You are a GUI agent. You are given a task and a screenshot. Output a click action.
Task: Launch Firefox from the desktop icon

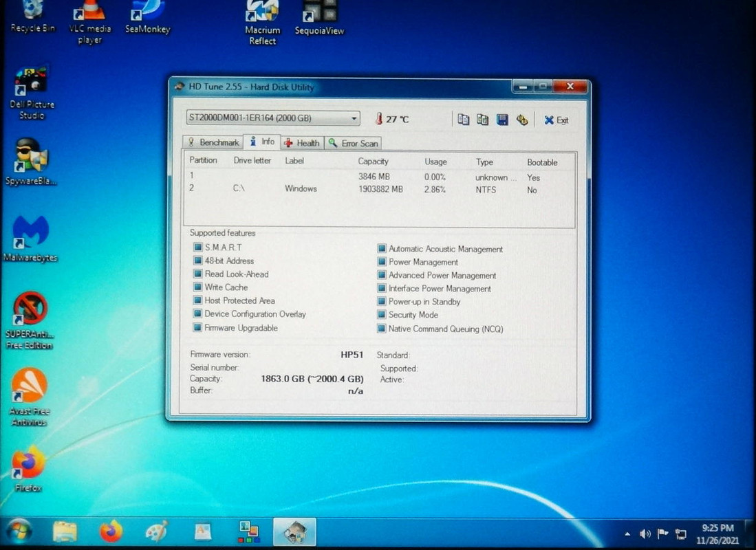[28, 469]
